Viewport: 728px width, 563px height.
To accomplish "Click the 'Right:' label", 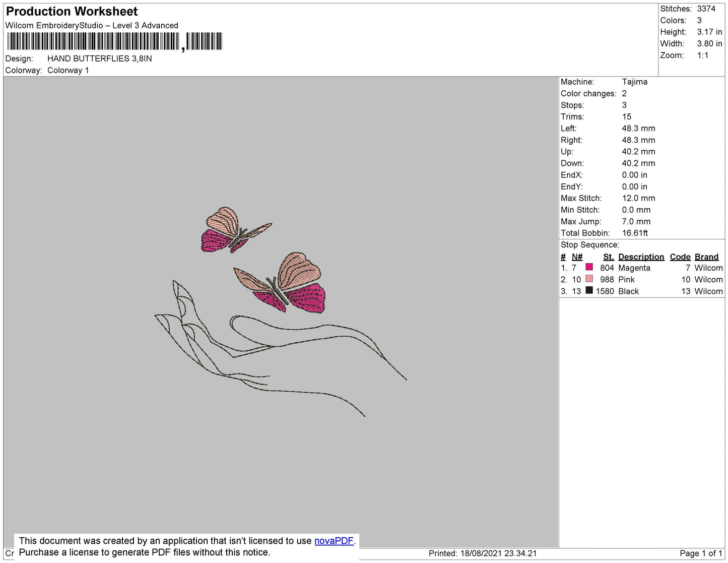I will [571, 140].
